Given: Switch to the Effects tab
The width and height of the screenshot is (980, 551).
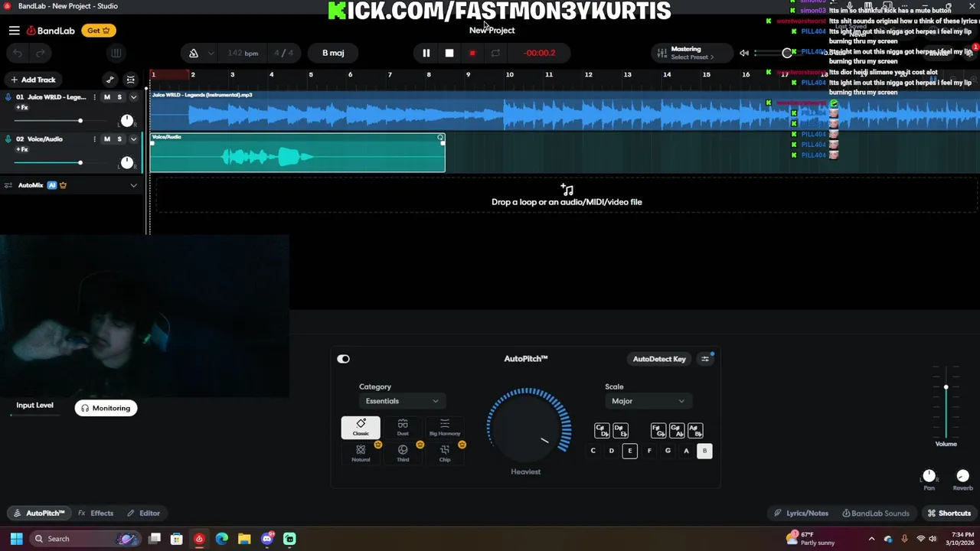Looking at the screenshot, I should tap(96, 514).
